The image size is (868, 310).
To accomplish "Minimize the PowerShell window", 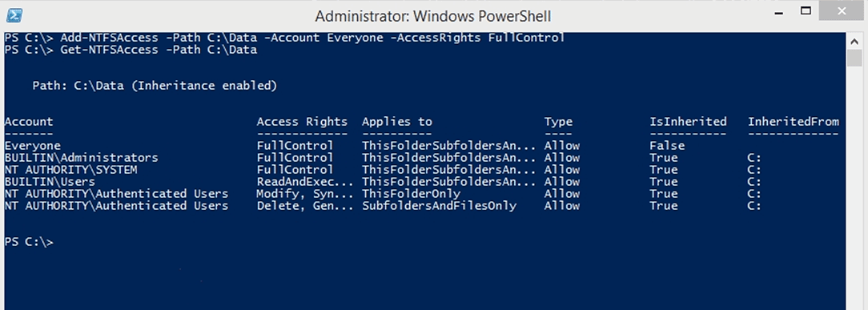I will (x=779, y=12).
